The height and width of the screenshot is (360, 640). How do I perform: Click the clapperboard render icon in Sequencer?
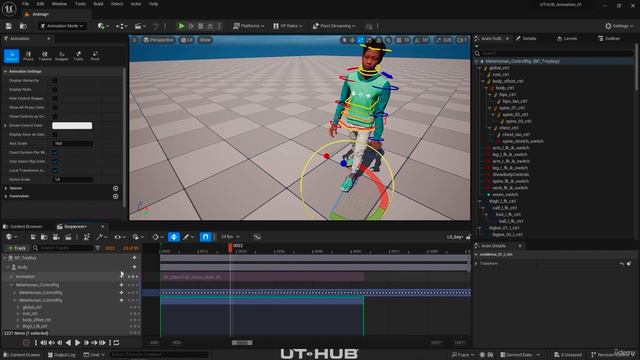point(68,237)
